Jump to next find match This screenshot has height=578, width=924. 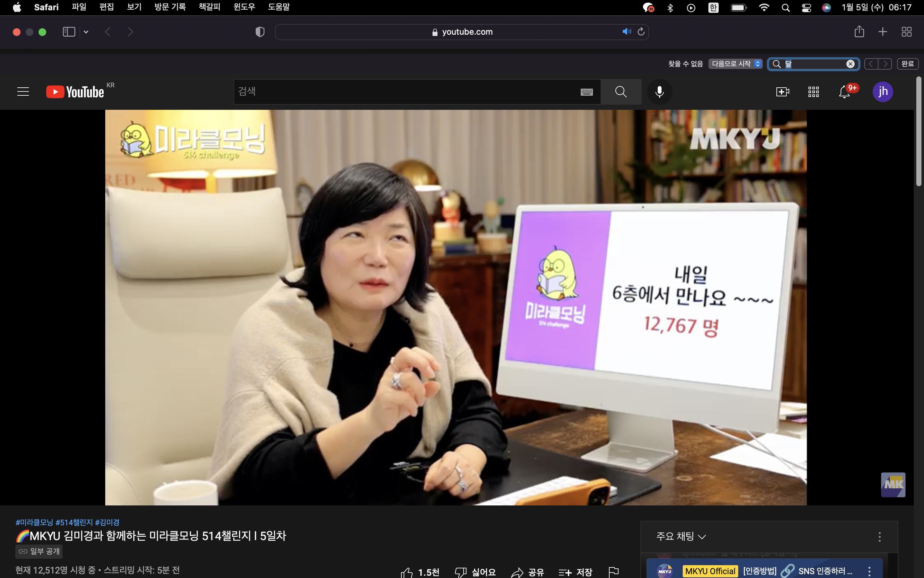click(x=885, y=64)
